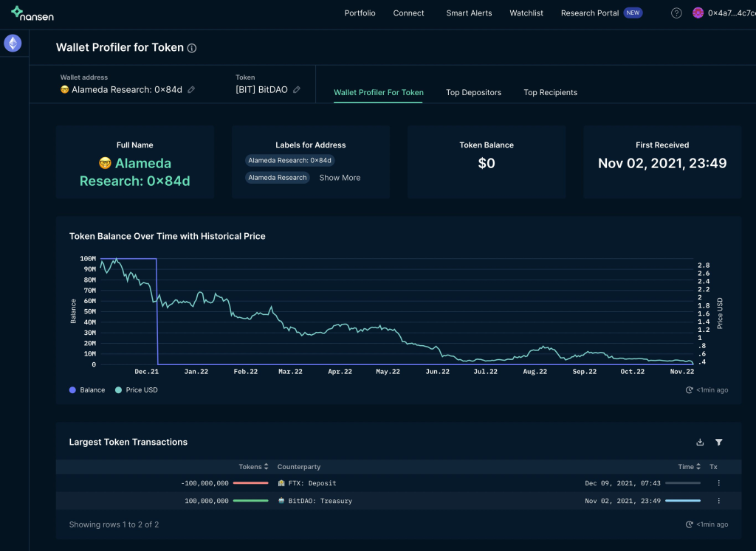Refresh the transactions table timestamp icon
This screenshot has height=551, width=756.
click(x=690, y=524)
